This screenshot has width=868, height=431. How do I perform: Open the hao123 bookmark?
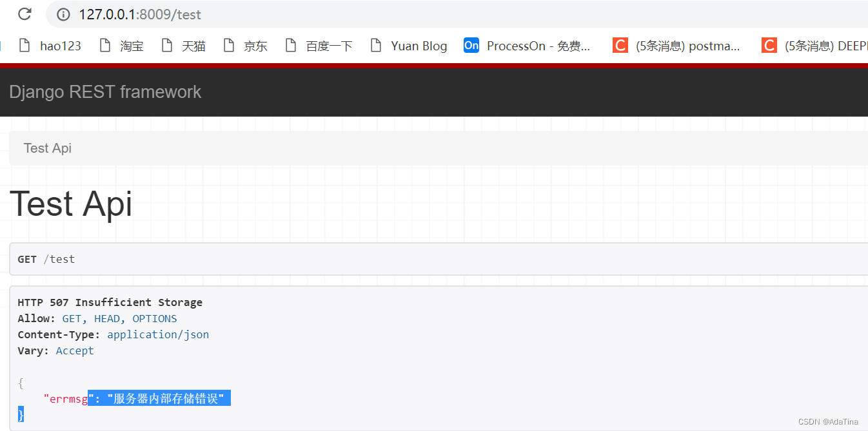50,46
